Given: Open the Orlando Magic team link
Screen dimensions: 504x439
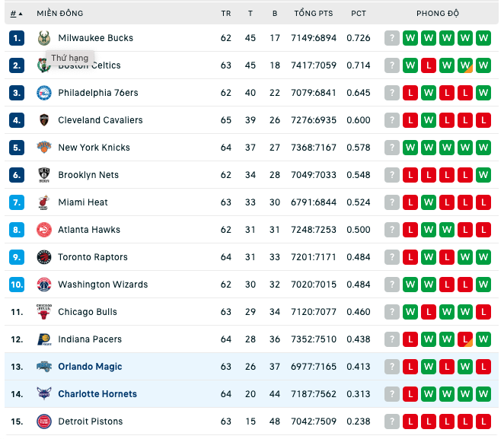Looking at the screenshot, I should click(90, 367).
